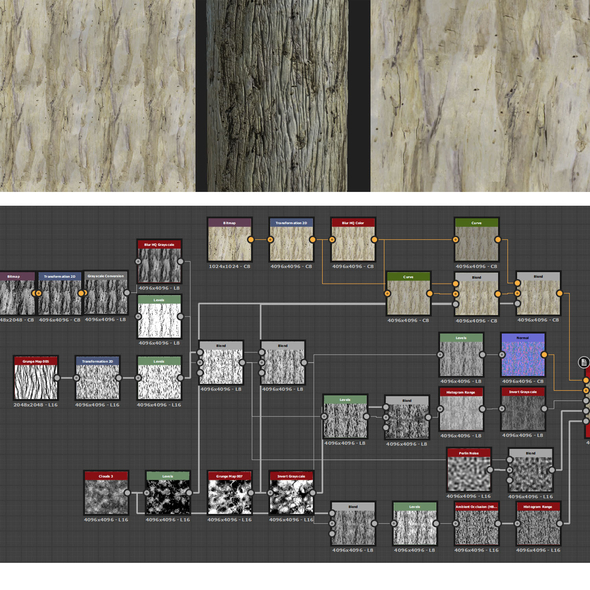Select the Perlin Noise node
590x590 pixels.
tap(469, 470)
